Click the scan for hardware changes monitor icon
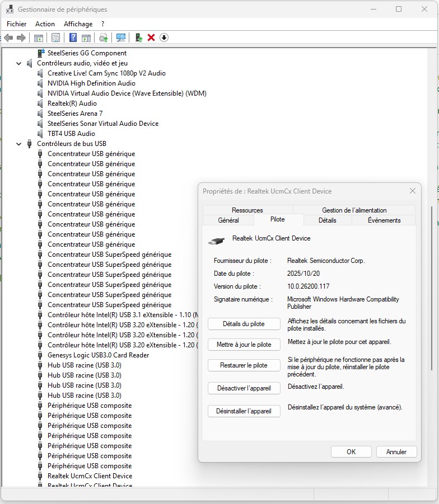 coord(120,37)
